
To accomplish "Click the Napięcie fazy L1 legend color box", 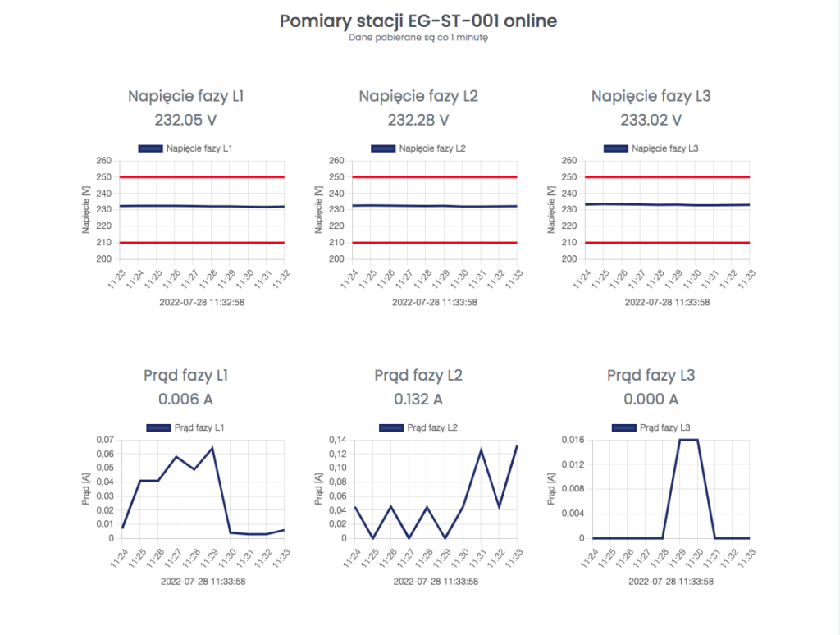I will 150,148.
